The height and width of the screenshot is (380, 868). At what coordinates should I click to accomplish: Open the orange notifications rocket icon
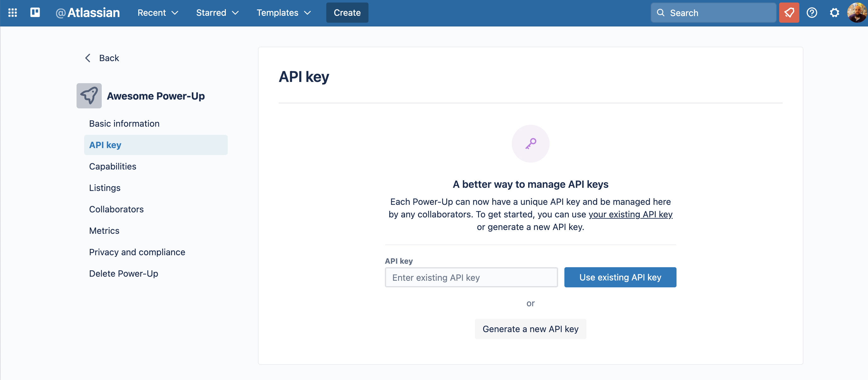pos(789,13)
